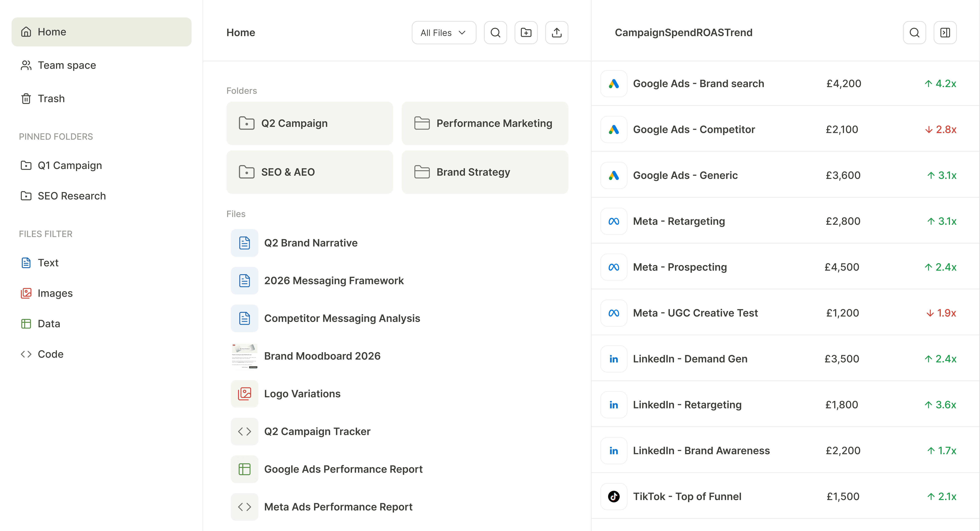Collapse the CampaignSpendROASTrend panel with panel icon

point(945,32)
